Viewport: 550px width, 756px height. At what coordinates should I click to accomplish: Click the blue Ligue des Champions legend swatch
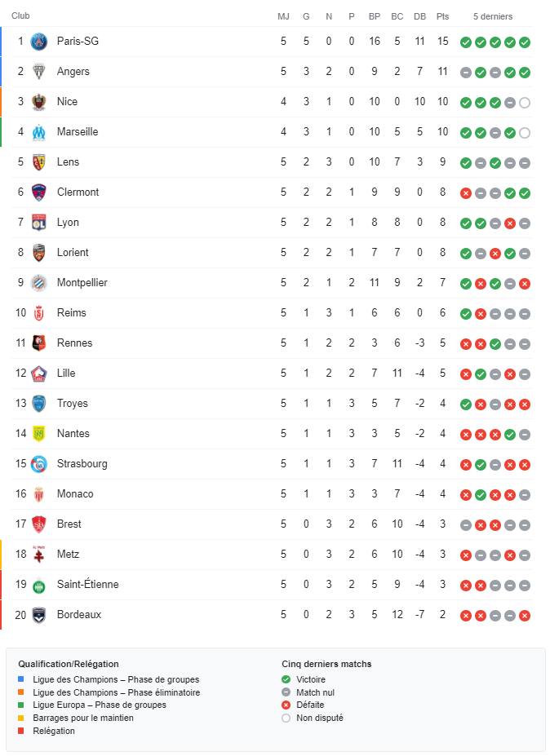(x=20, y=679)
